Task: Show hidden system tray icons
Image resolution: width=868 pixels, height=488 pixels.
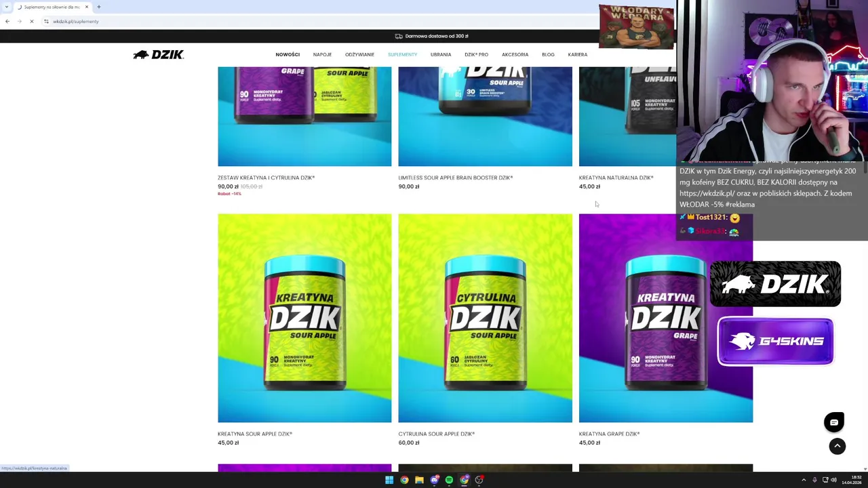Action: (804, 480)
